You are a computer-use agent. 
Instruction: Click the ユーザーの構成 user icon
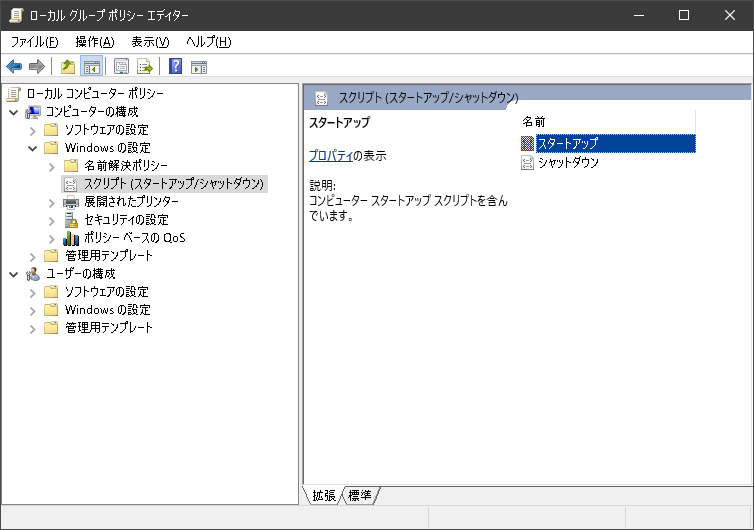pyautogui.click(x=33, y=274)
